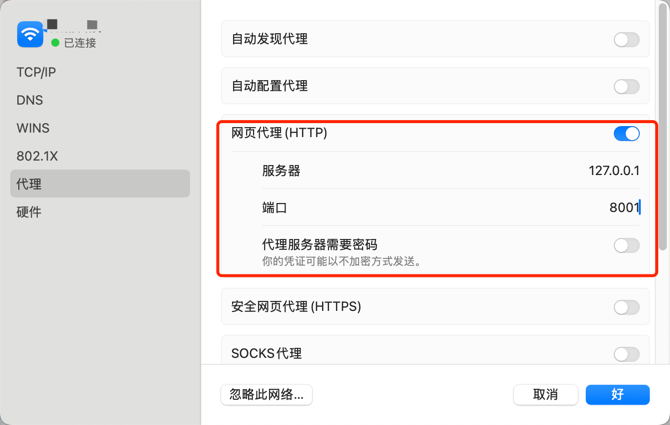Viewport: 670px width, 425px height.
Task: Open the 硬件 sidebar section
Action: click(x=29, y=212)
